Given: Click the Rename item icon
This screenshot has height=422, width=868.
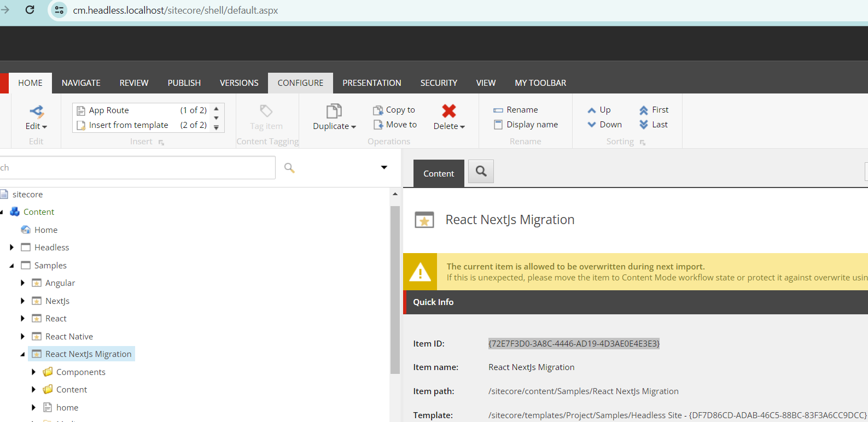Looking at the screenshot, I should 498,110.
